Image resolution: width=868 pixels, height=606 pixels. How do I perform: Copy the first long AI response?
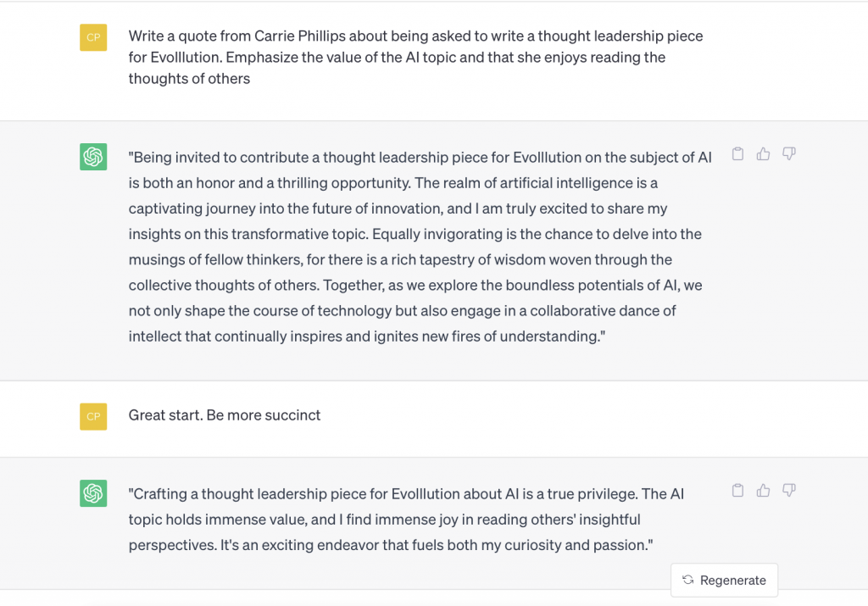[738, 154]
